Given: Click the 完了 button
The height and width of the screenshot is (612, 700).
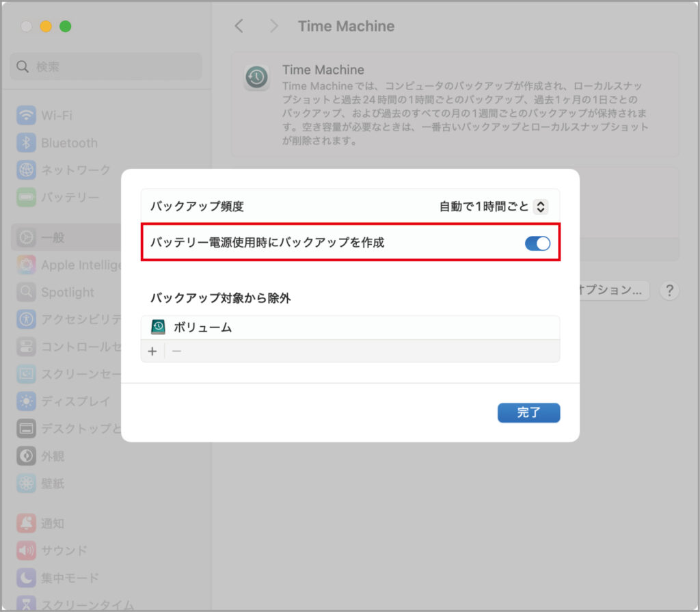Looking at the screenshot, I should click(x=528, y=412).
